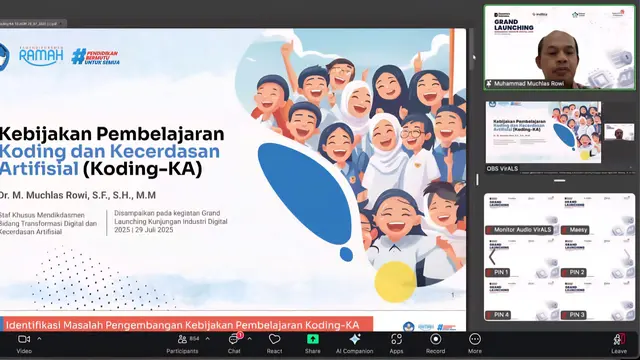Click the chat unread notification badge
This screenshot has height=360, width=640.
[240, 335]
